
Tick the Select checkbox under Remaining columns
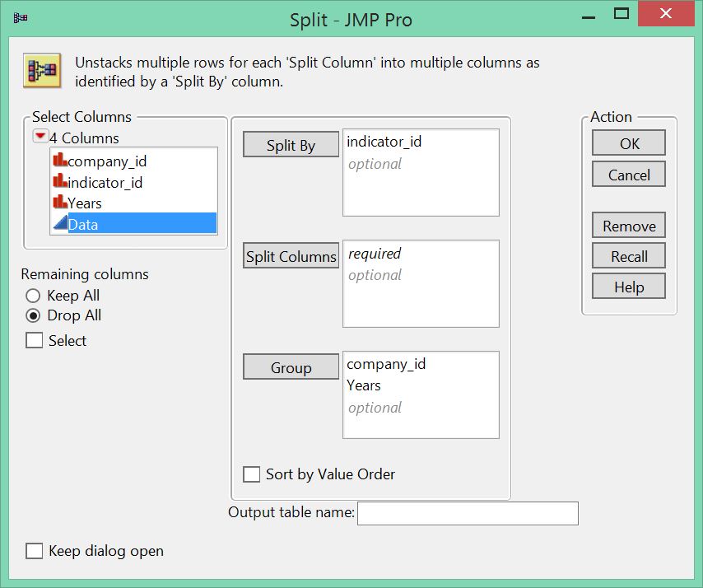point(34,340)
